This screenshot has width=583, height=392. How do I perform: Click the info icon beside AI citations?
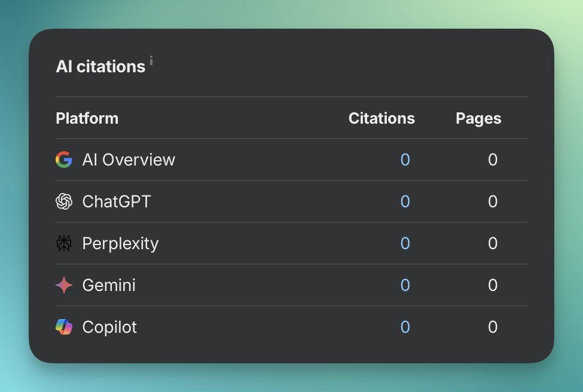151,60
